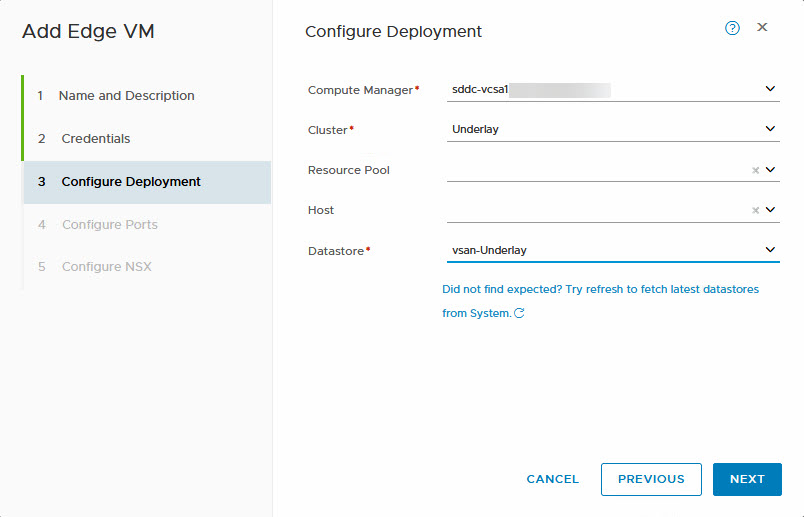Open the help question mark icon
Viewport: 804px width, 517px height.
tap(732, 28)
